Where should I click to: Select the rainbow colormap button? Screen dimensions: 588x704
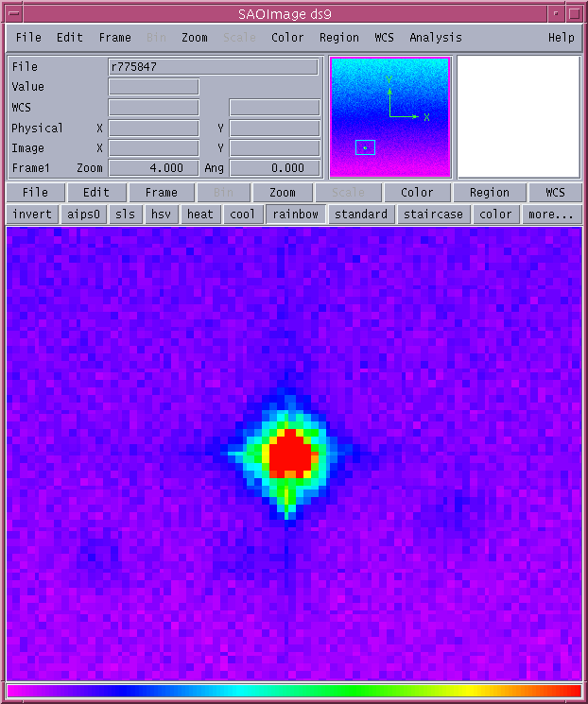tap(296, 215)
